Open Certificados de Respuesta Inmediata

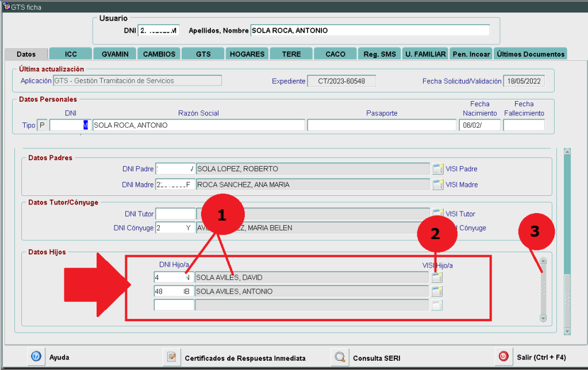(x=171, y=357)
